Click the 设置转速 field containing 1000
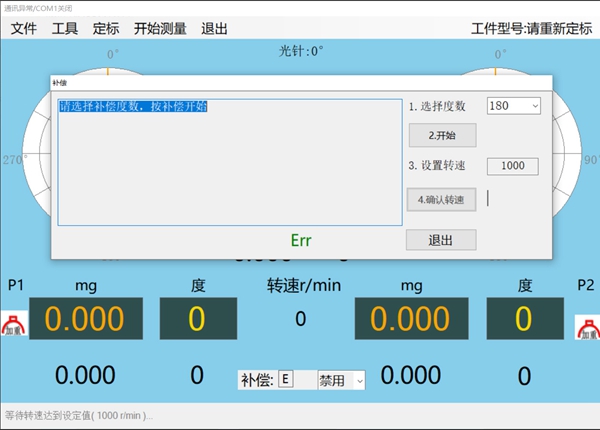600x430 pixels. tap(513, 167)
